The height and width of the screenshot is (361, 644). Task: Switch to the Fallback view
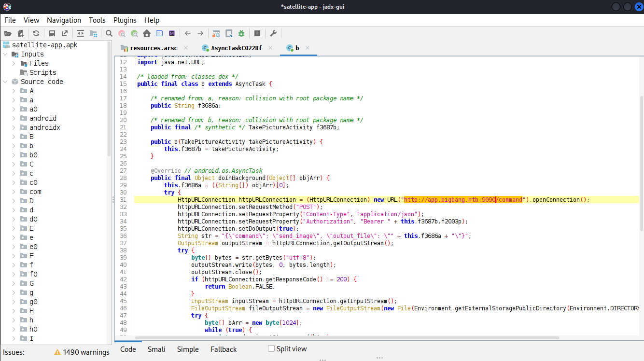[x=224, y=349]
